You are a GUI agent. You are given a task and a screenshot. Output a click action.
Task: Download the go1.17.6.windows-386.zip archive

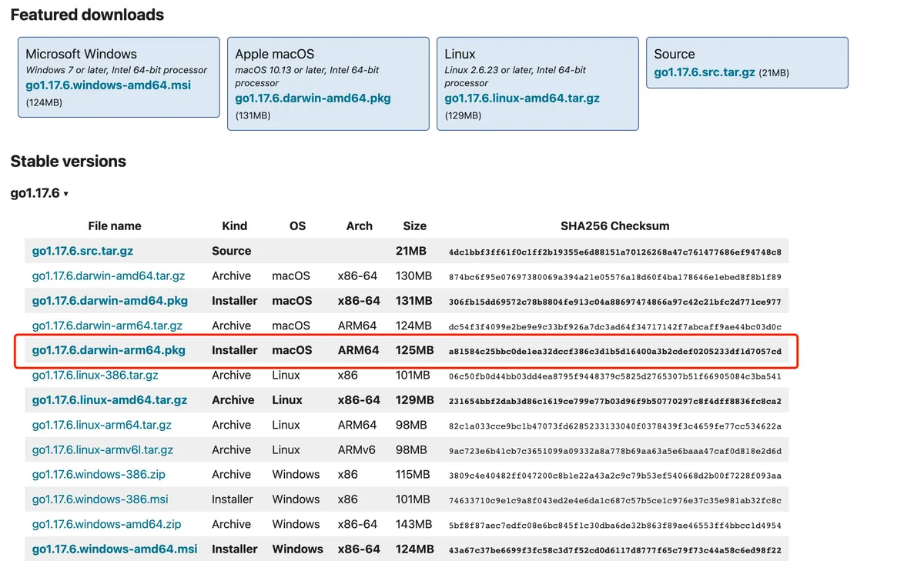click(x=99, y=474)
